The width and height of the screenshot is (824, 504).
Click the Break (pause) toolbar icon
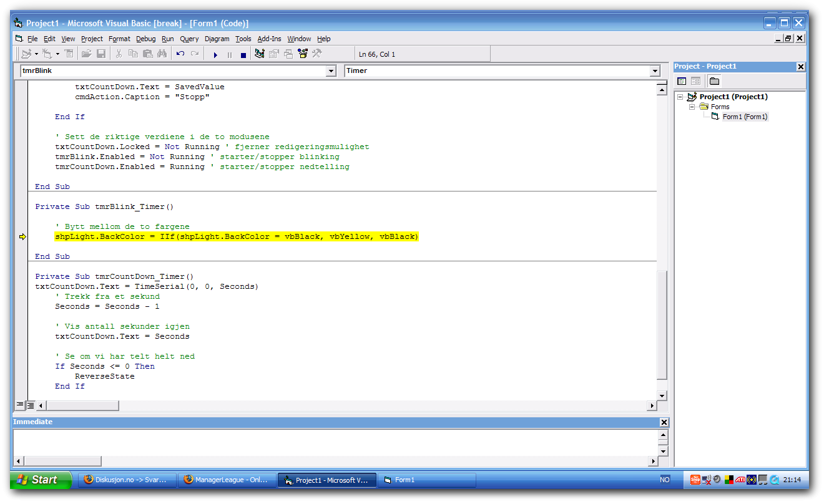coord(229,55)
